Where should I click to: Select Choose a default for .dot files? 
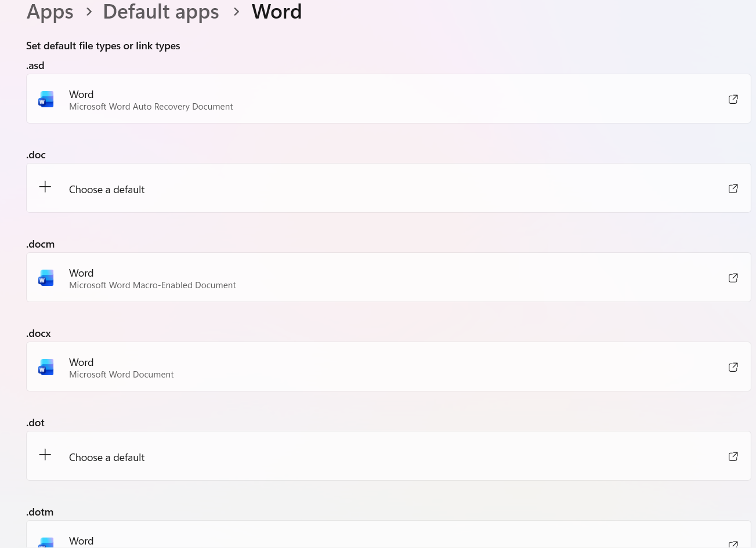pyautogui.click(x=107, y=457)
